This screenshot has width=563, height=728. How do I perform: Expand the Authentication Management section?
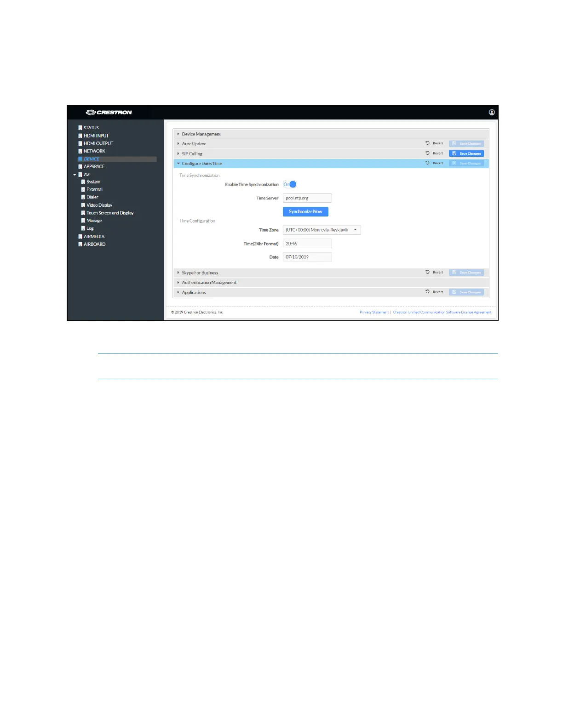(x=331, y=283)
